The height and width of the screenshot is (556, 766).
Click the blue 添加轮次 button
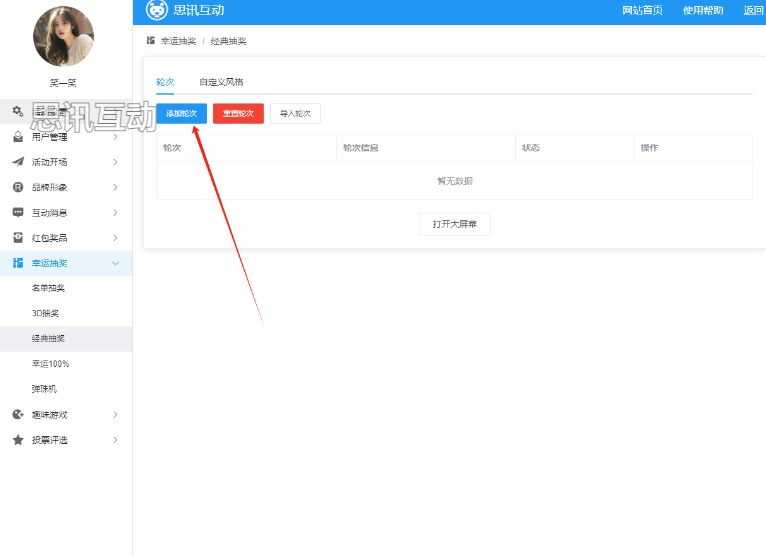tap(181, 113)
